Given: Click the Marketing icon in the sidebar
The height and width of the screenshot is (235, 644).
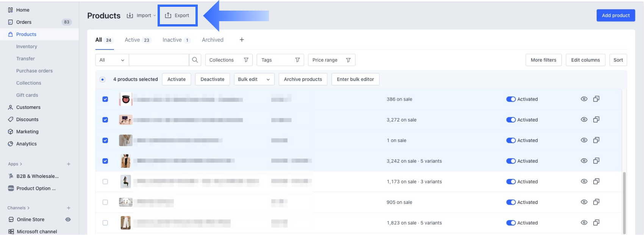Looking at the screenshot, I should pos(11,131).
